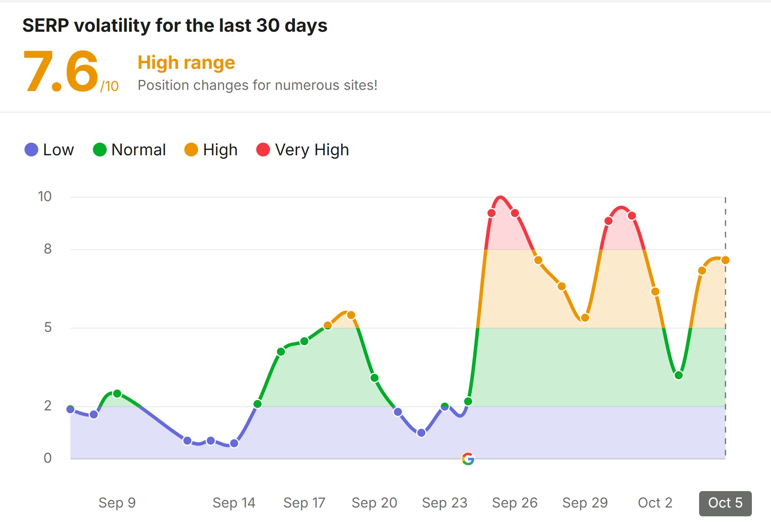This screenshot has width=771, height=532.
Task: Select the blue data point above Sep 14
Action: point(234,443)
